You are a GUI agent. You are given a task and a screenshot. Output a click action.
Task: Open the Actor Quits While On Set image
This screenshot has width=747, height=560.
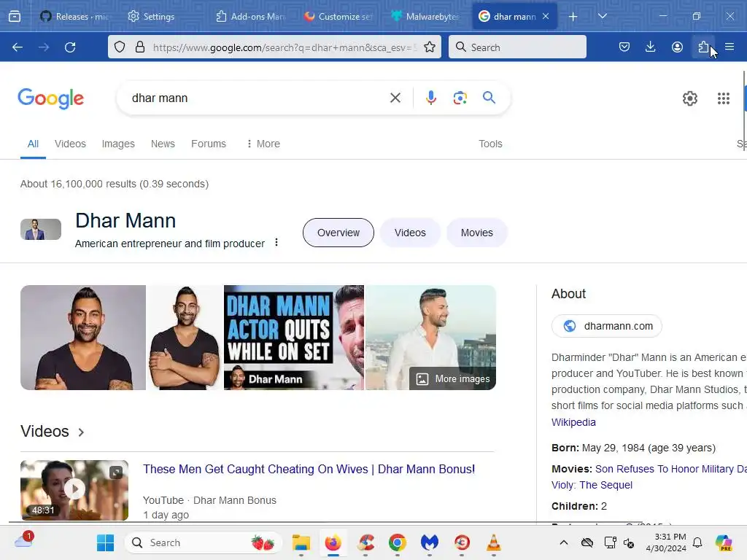(294, 338)
